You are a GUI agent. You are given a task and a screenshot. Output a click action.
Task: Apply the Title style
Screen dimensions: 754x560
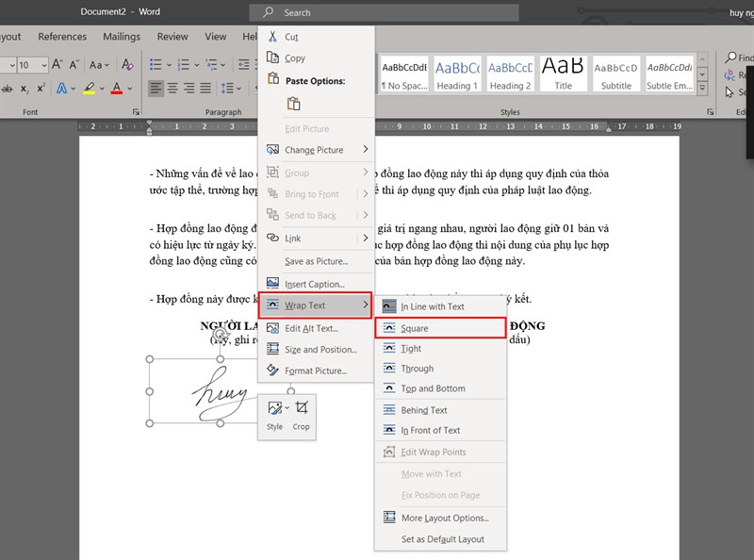tap(563, 74)
